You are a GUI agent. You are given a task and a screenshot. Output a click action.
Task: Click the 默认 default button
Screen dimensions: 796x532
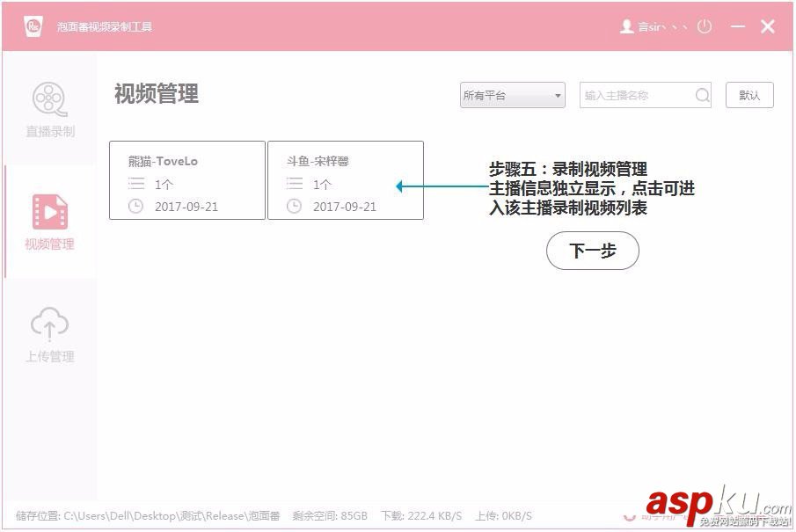pyautogui.click(x=749, y=95)
